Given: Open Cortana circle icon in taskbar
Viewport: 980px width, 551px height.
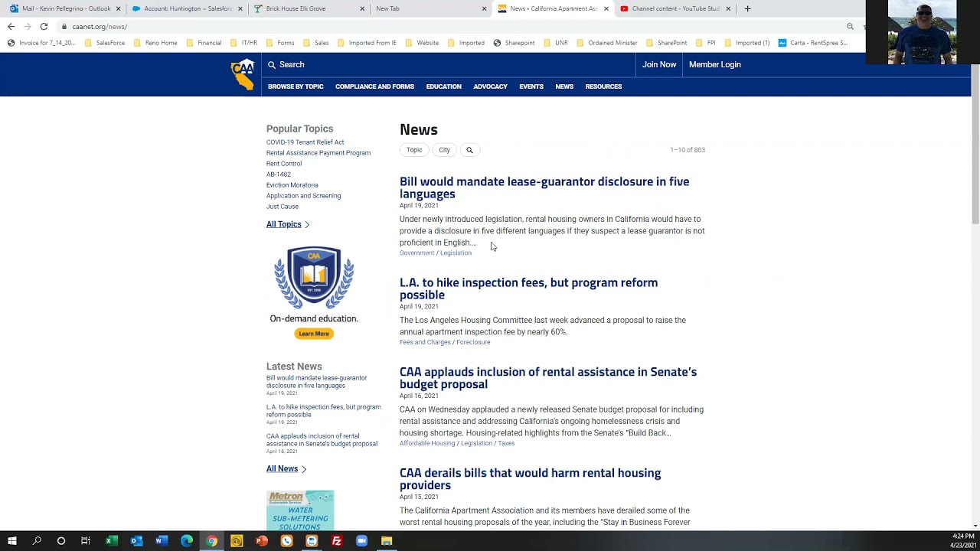Looking at the screenshot, I should tap(61, 541).
